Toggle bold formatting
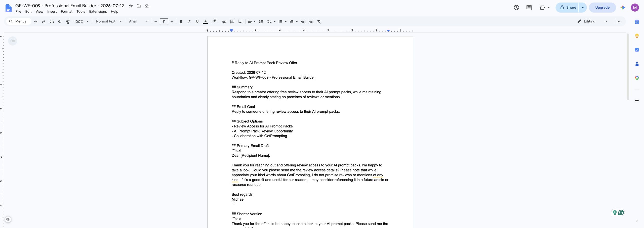Image resolution: width=644 pixels, height=228 pixels. pyautogui.click(x=181, y=22)
